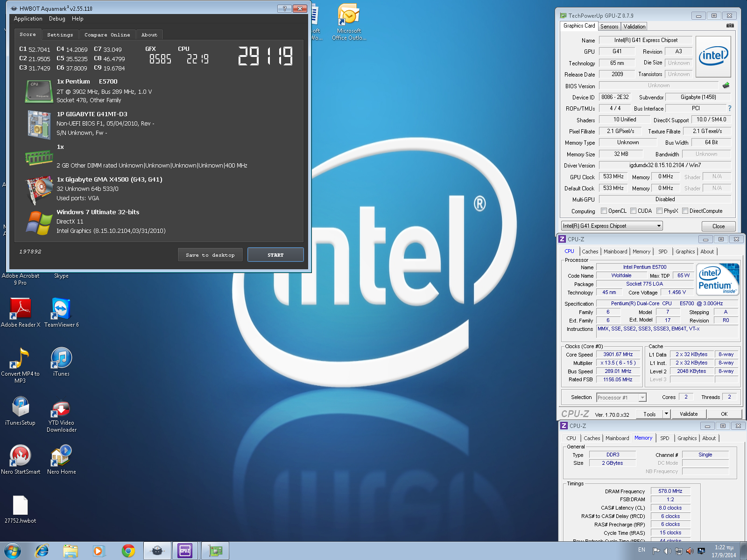The height and width of the screenshot is (560, 747).
Task: Click the Pentium processor icon in Aquamark
Action: [39, 91]
